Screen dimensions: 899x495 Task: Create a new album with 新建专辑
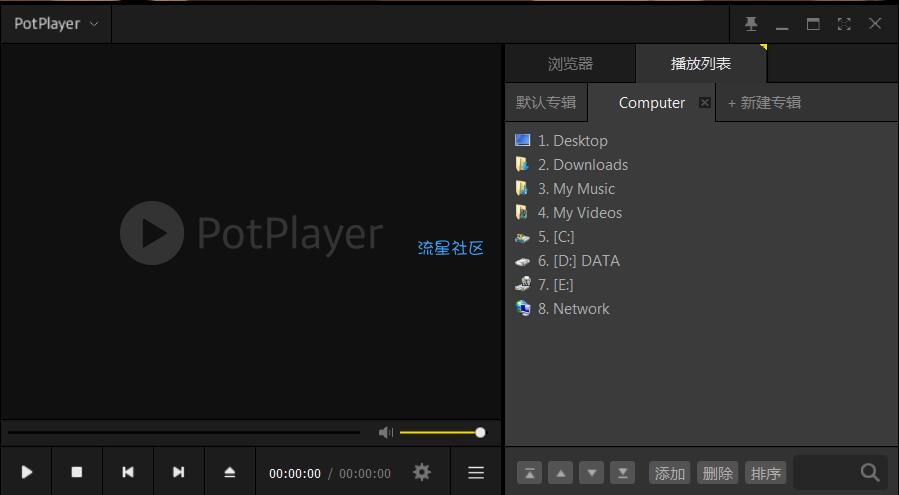764,103
